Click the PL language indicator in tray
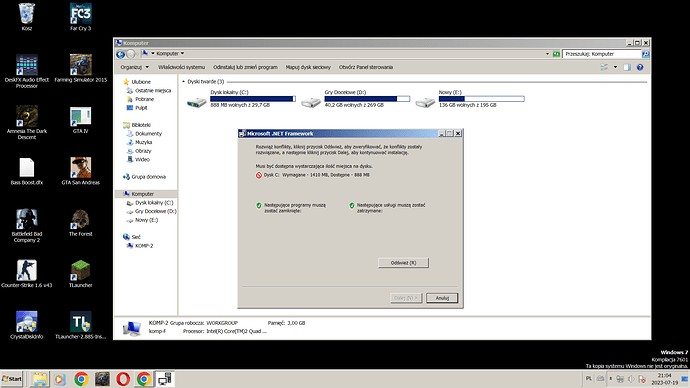This screenshot has height=388, width=690. tap(589, 378)
